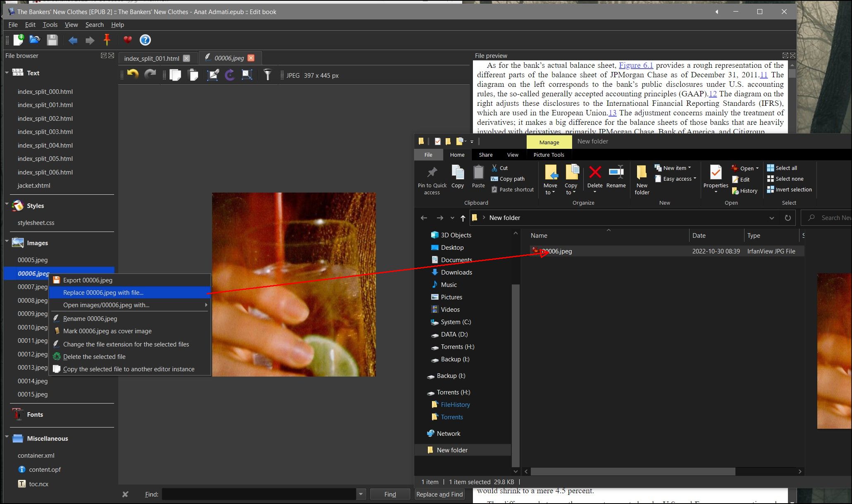Click the undo arrow in image toolbar
The image size is (852, 504).
pos(133,75)
